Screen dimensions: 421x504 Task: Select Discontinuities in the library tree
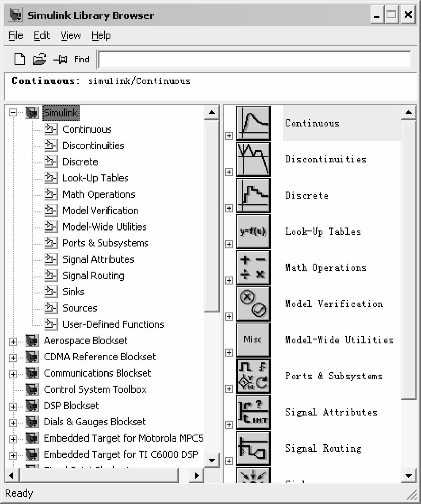[x=93, y=145]
